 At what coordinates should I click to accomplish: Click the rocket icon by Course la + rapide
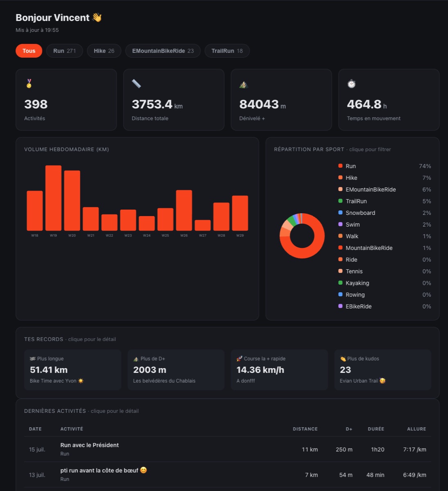click(239, 359)
